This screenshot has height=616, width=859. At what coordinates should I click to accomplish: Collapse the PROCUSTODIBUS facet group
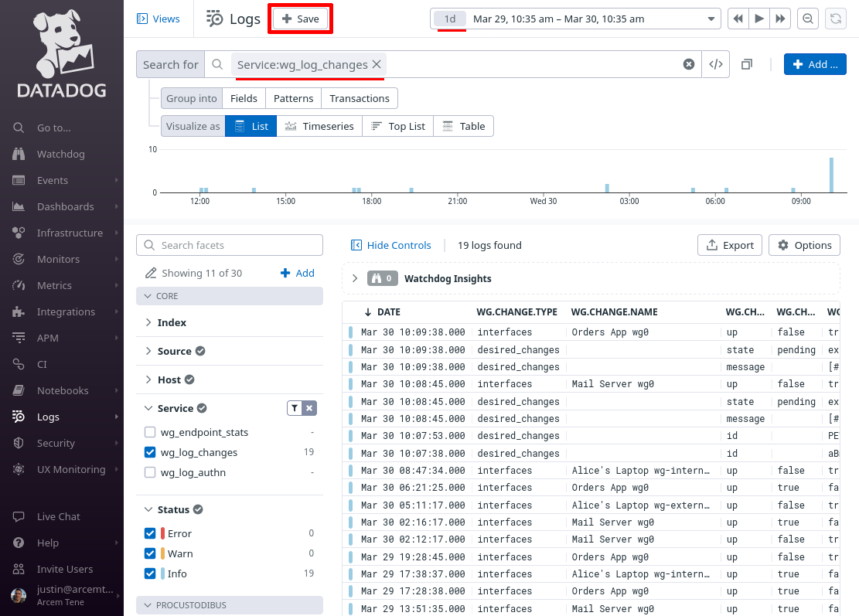click(x=229, y=605)
